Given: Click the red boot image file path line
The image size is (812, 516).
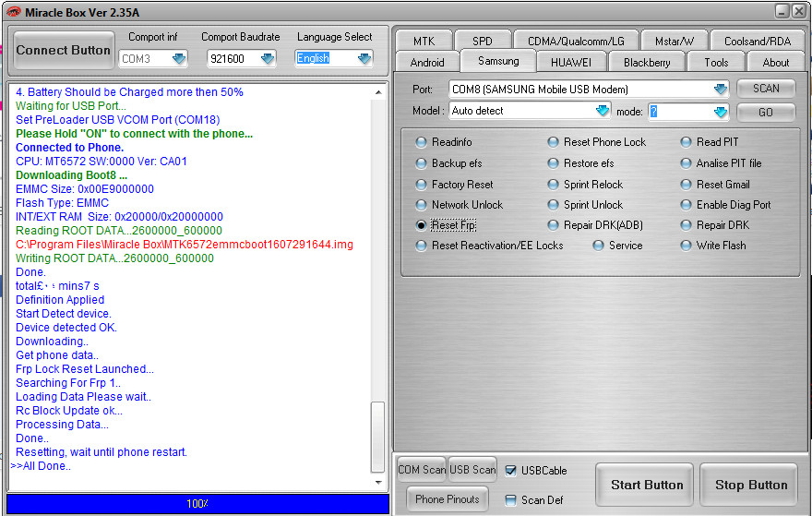Looking at the screenshot, I should click(x=185, y=245).
